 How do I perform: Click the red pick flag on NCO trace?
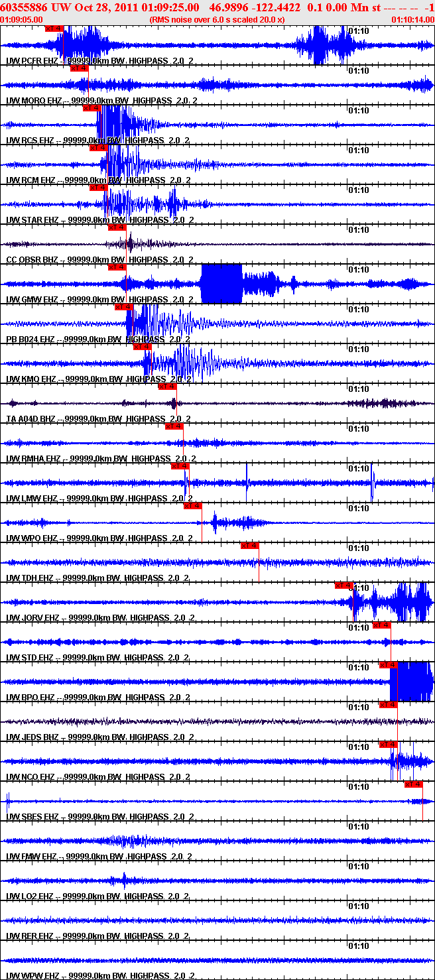pyautogui.click(x=388, y=745)
